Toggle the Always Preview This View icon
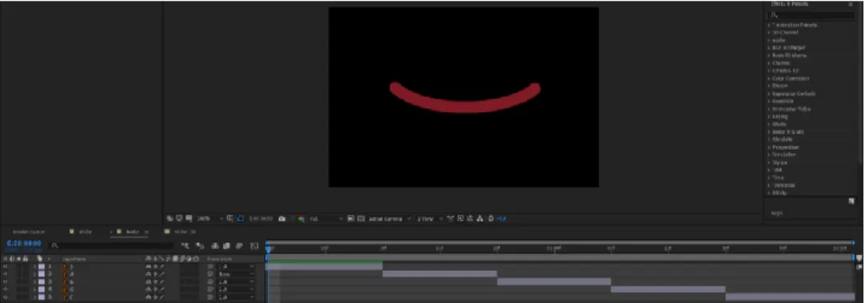Image resolution: width=868 pixels, height=303 pixels. (x=171, y=219)
